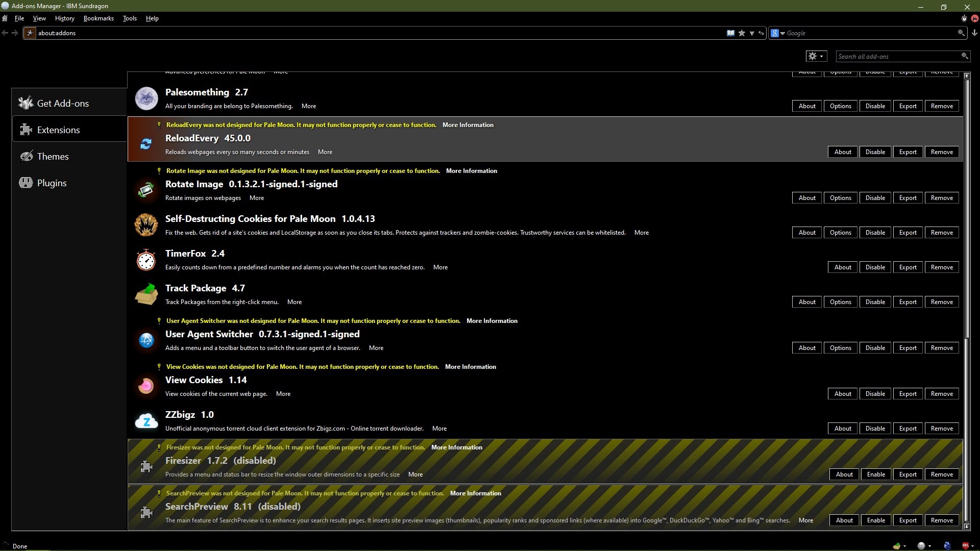
Task: Open the Bookmarks menu
Action: click(x=99, y=18)
